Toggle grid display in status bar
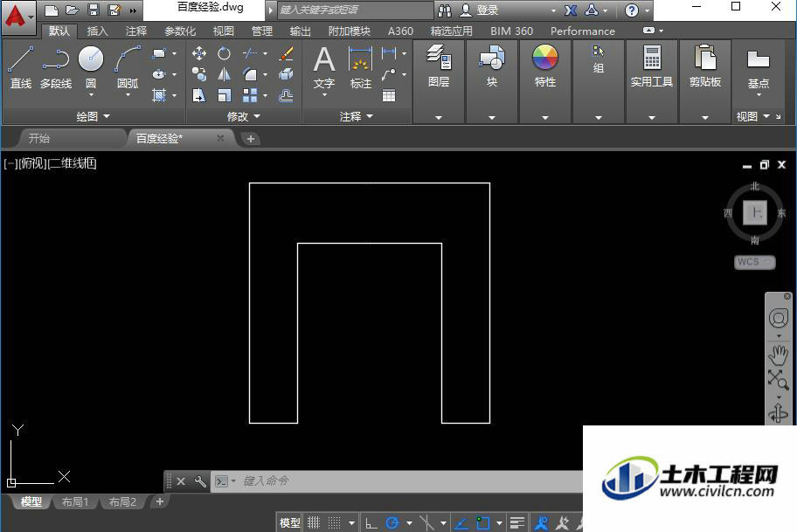The width and height of the screenshot is (797, 532). click(314, 522)
